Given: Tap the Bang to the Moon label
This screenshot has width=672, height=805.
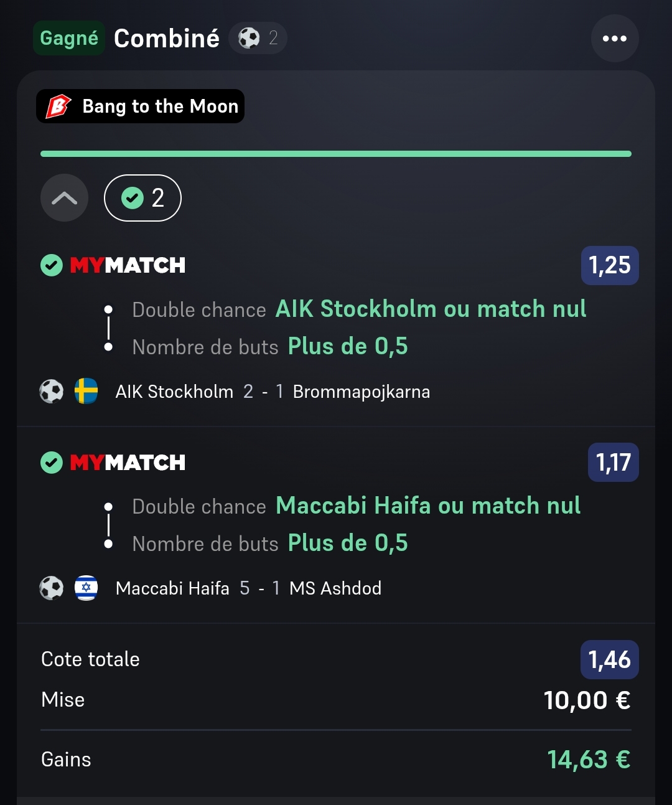Looking at the screenshot, I should 160,106.
